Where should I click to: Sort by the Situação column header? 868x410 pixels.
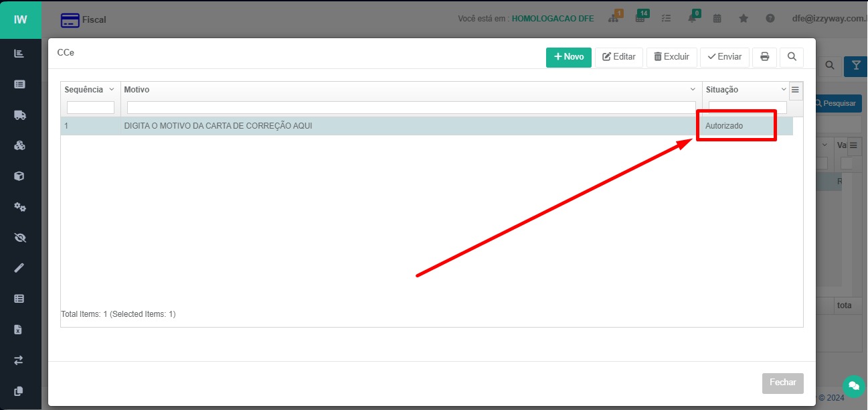(x=722, y=90)
